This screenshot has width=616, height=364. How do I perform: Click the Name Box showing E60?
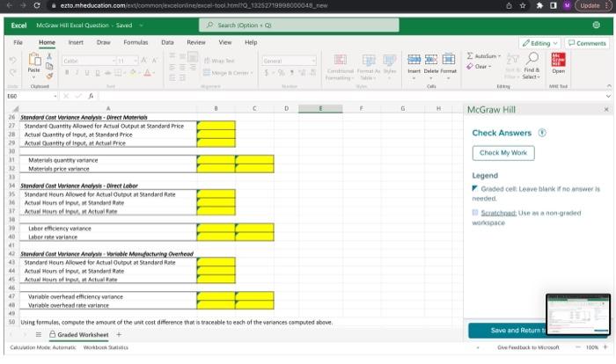click(32, 96)
